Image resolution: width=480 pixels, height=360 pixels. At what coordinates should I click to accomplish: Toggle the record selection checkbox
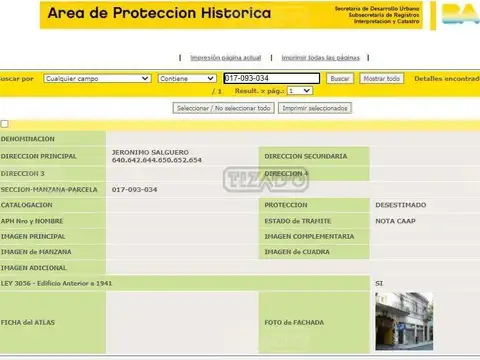tap(5, 124)
